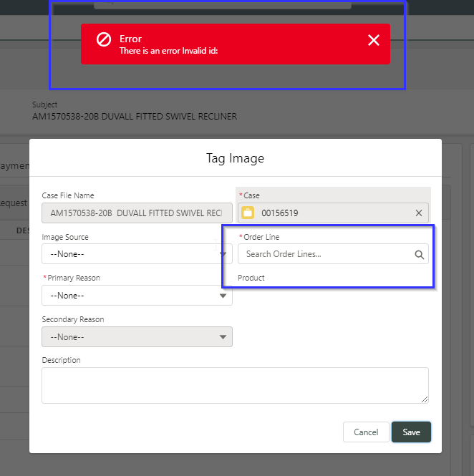Save the Tag Image form
Image resolution: width=474 pixels, height=476 pixels.
click(411, 432)
